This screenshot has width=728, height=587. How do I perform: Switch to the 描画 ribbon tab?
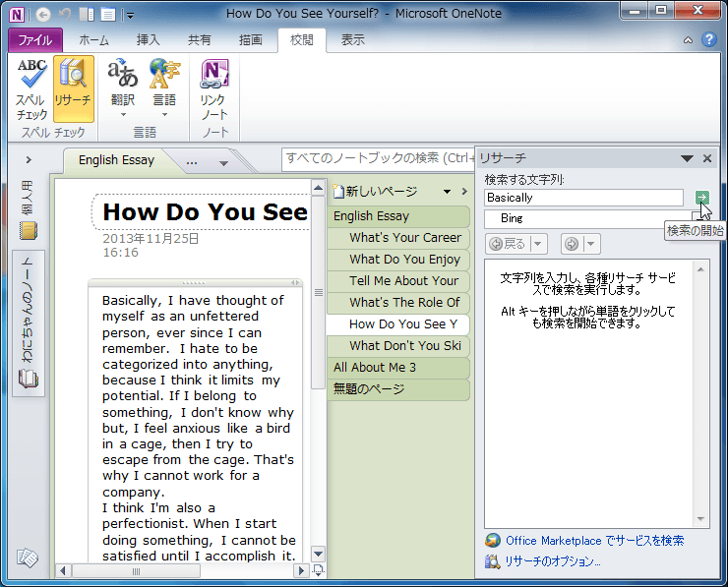(x=251, y=40)
